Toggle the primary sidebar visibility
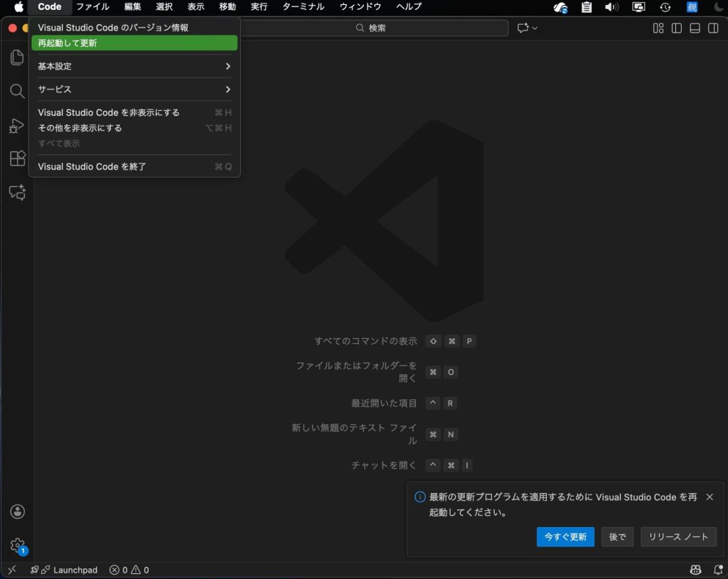728x579 pixels. coord(676,28)
